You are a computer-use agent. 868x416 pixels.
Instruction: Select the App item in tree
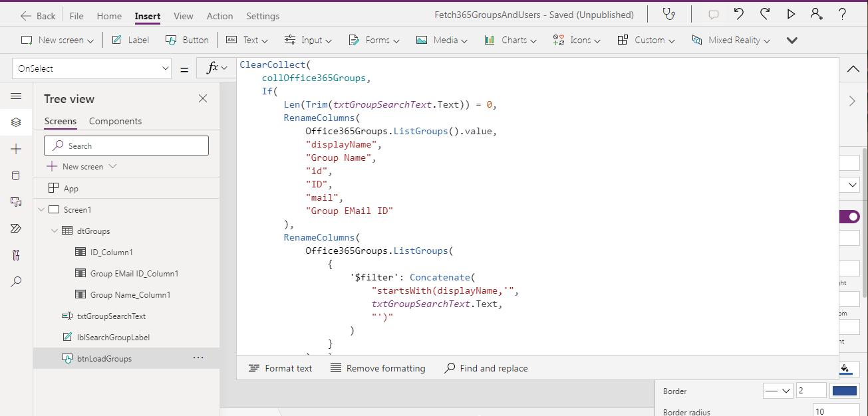tap(126, 188)
